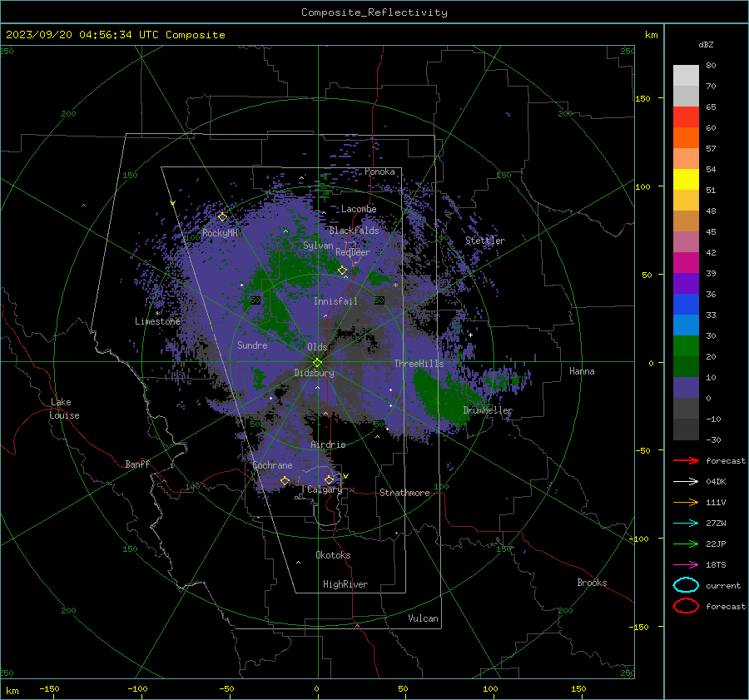Click the Vulcan town label
This screenshot has width=749, height=700.
click(x=424, y=618)
